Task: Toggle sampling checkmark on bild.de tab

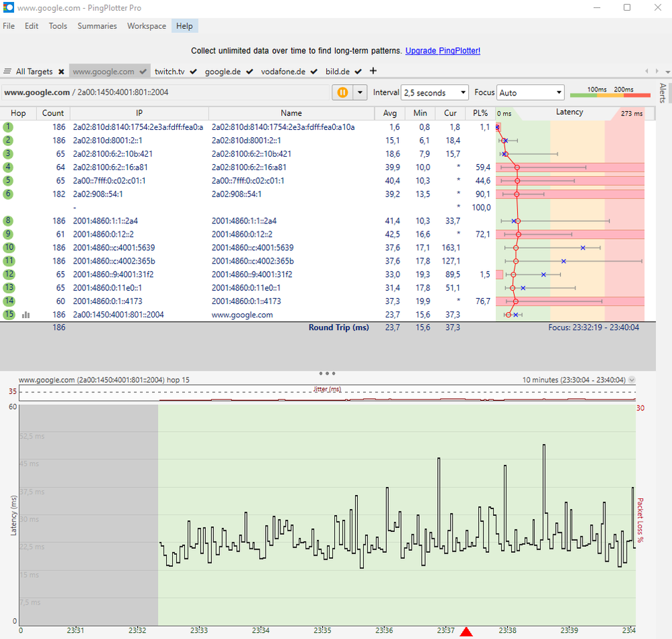Action: point(359,71)
